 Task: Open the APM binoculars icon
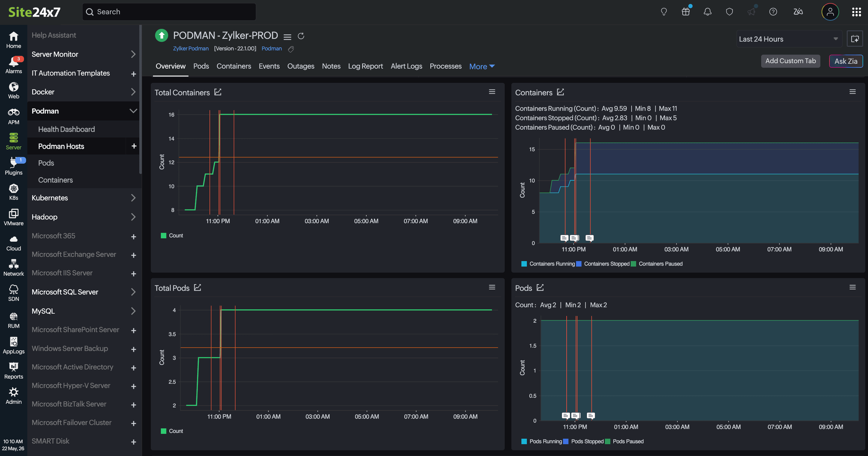13,116
